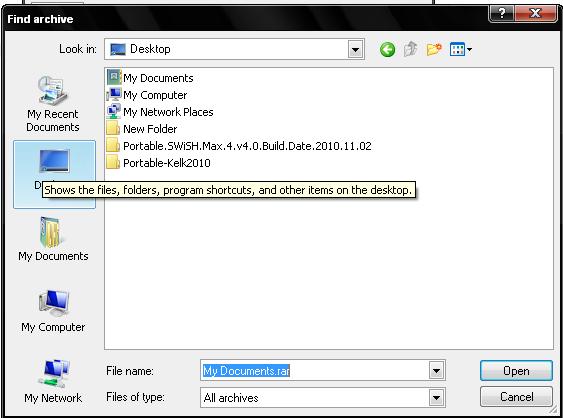The height and width of the screenshot is (418, 563).
Task: Open My Recent Documents in places bar
Action: tap(53, 104)
